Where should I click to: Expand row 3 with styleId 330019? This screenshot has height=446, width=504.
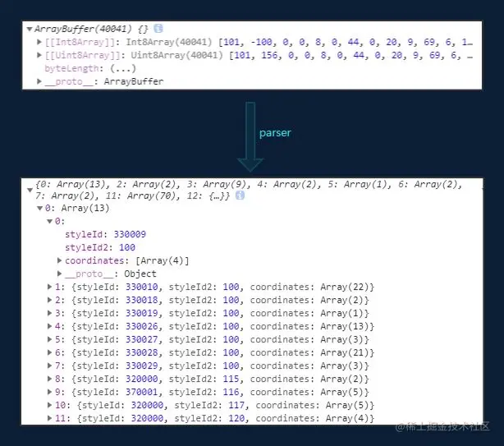coord(49,313)
